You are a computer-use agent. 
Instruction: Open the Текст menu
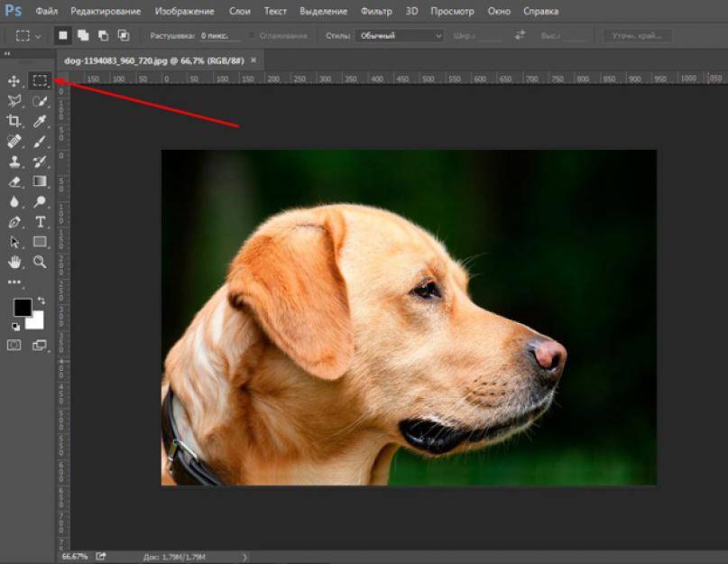(275, 11)
